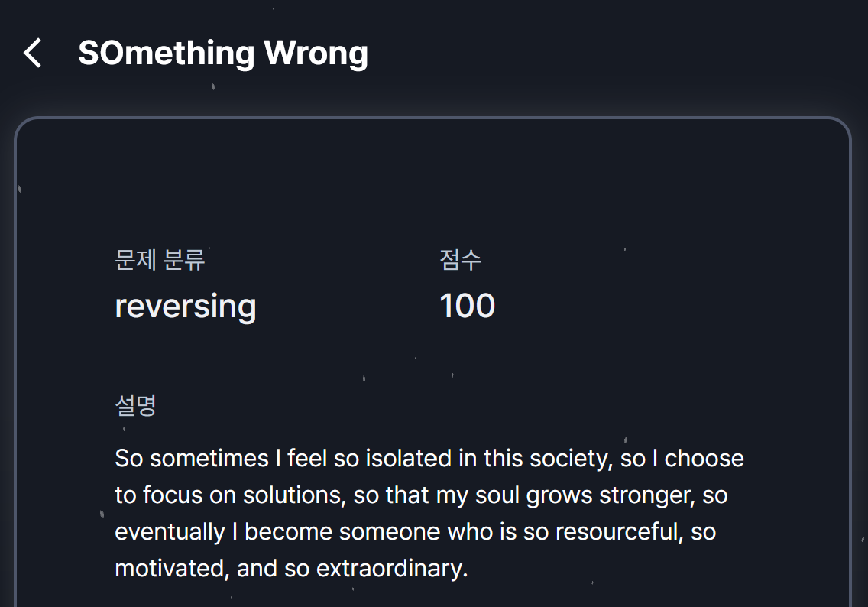Select the "점수" score label

[460, 260]
